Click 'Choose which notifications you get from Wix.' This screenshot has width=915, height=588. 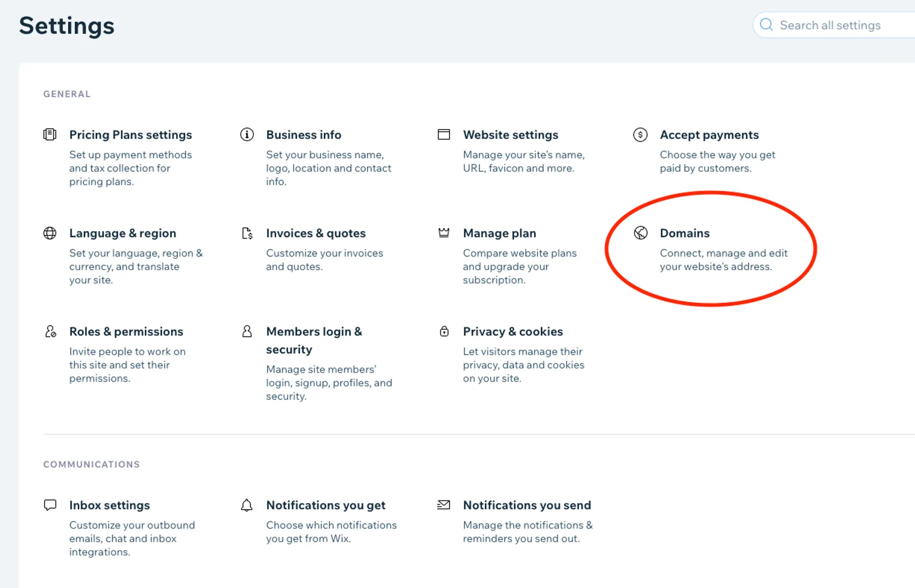[331, 532]
